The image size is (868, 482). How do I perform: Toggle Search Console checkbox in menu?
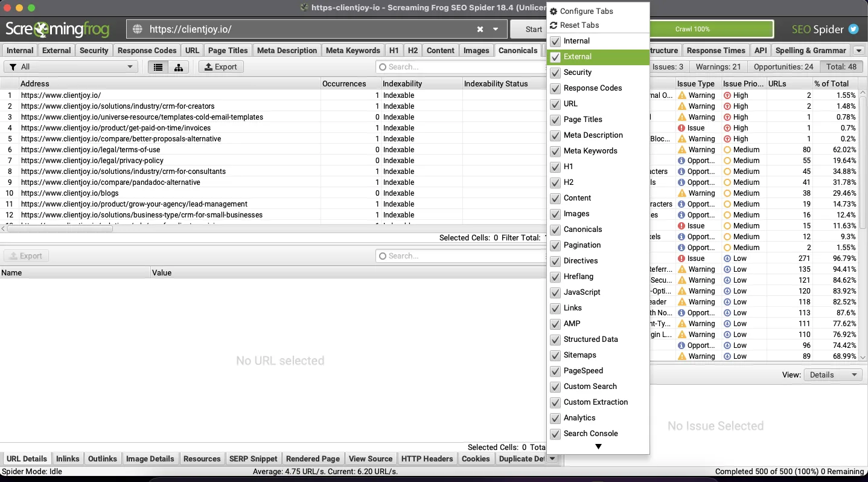(555, 434)
